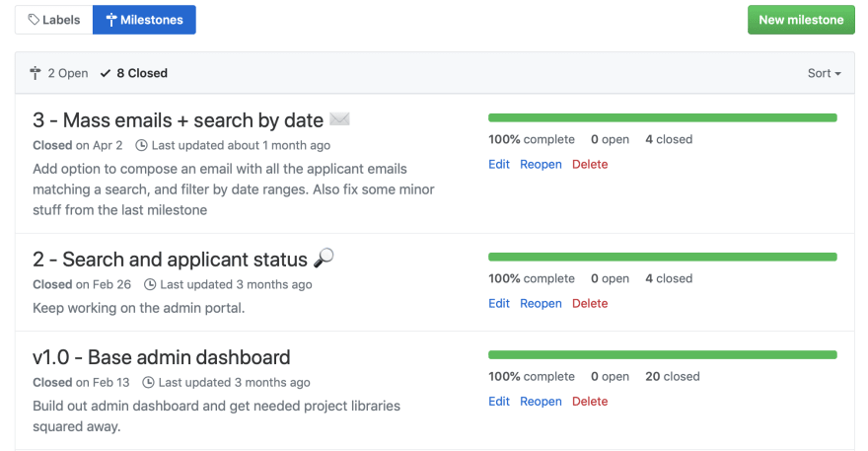Click '100% complete' in Mass emails row
This screenshot has width=868, height=451.
click(x=532, y=139)
